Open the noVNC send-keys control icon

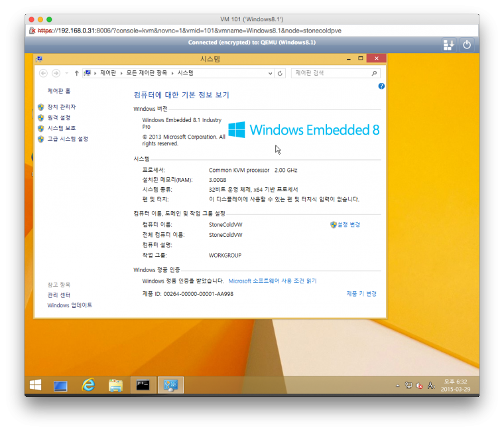click(449, 44)
